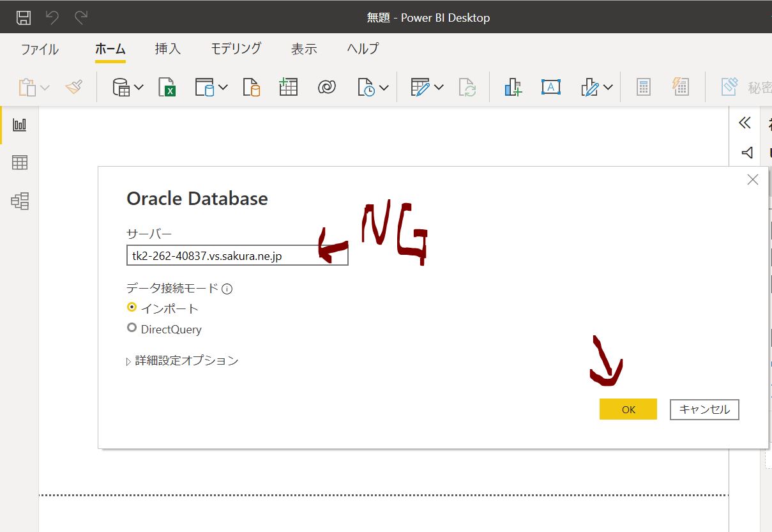Click the Dataverse swirl icon
772x532 pixels.
click(x=327, y=87)
